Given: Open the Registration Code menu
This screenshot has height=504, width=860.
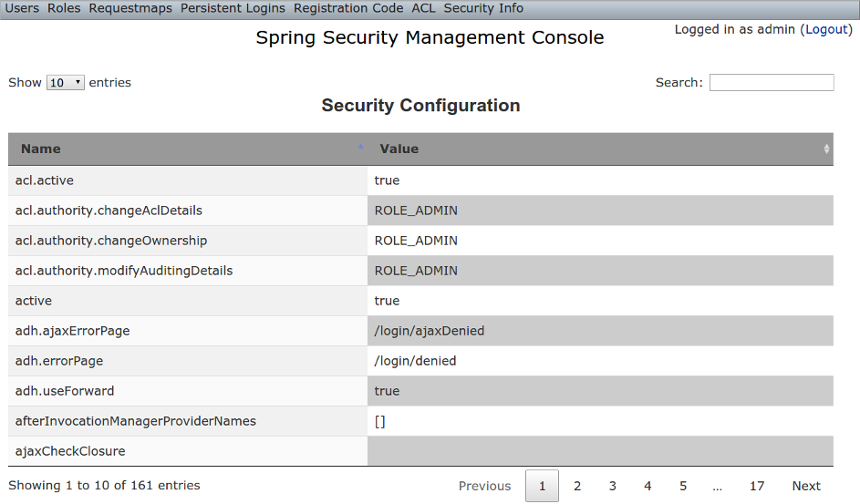Looking at the screenshot, I should 348,8.
